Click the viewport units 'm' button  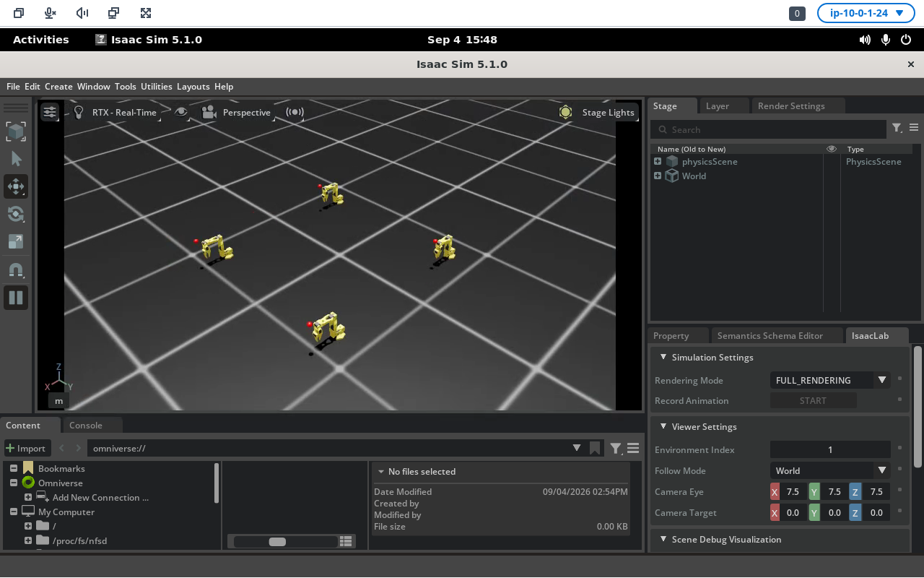pyautogui.click(x=59, y=401)
